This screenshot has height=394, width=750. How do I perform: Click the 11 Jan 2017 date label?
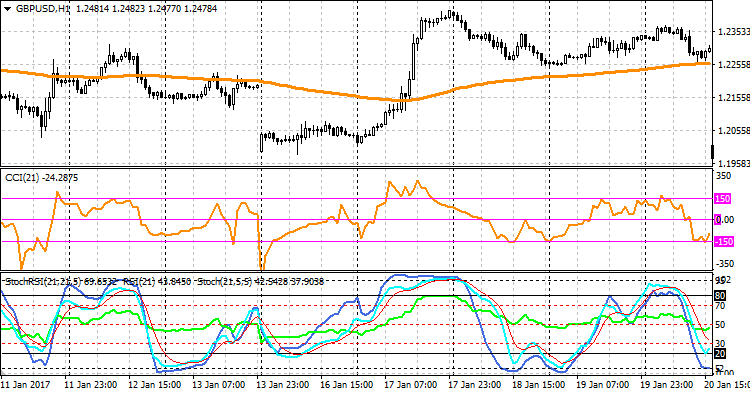pos(25,385)
